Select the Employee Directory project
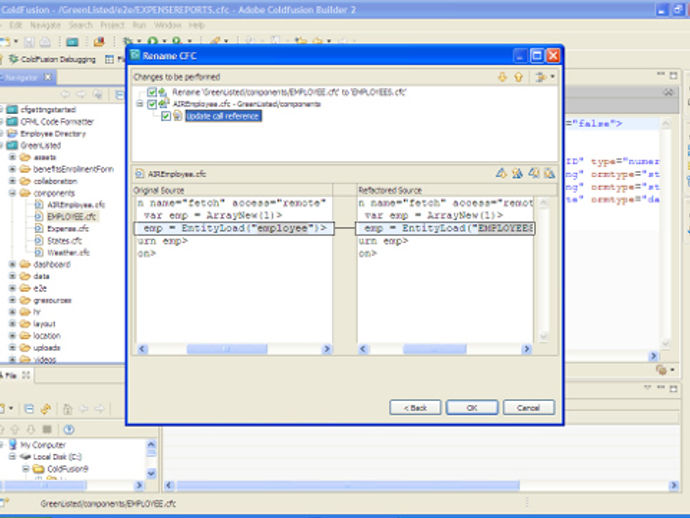This screenshot has width=690, height=518. click(53, 133)
